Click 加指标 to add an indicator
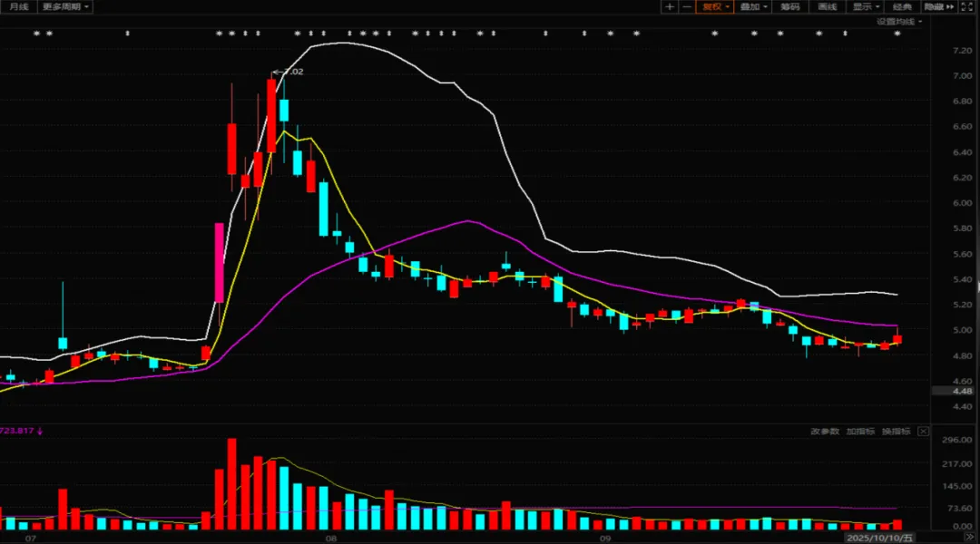The height and width of the screenshot is (544, 980). pos(860,432)
